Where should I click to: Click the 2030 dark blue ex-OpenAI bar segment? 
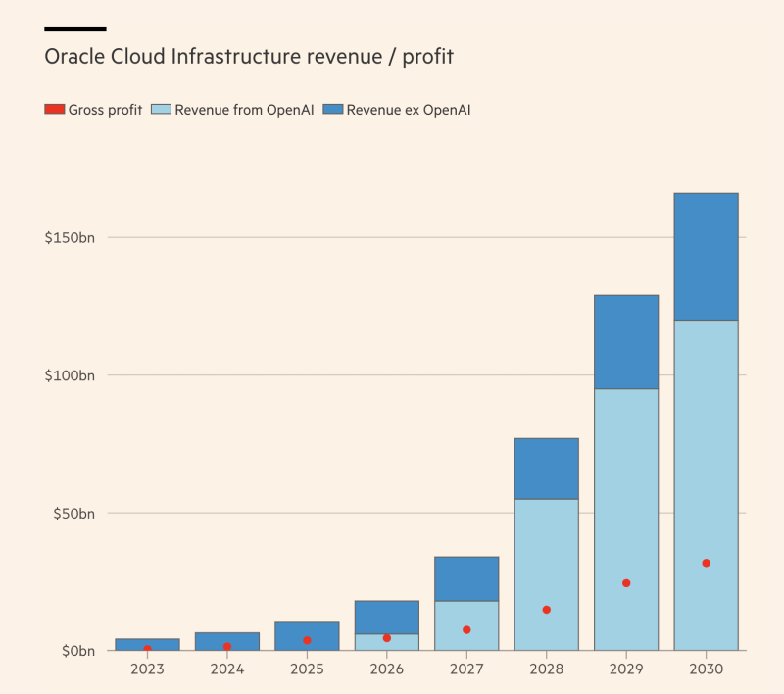click(706, 257)
